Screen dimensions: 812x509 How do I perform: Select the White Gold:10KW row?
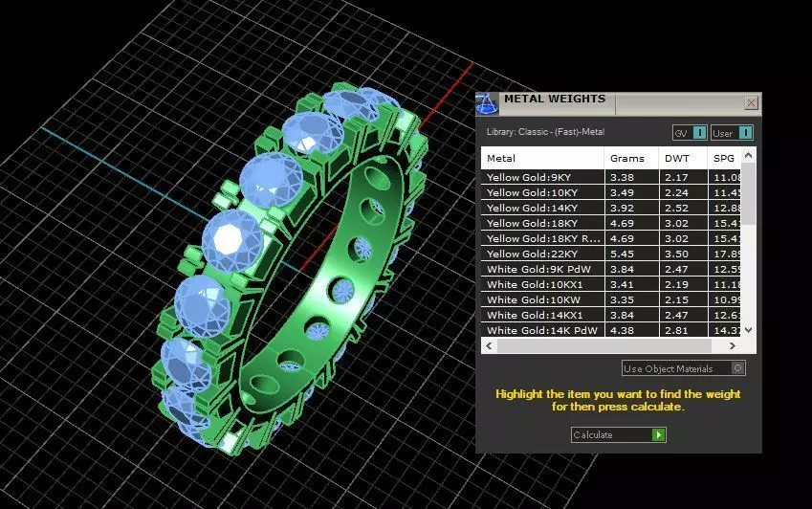pos(610,299)
